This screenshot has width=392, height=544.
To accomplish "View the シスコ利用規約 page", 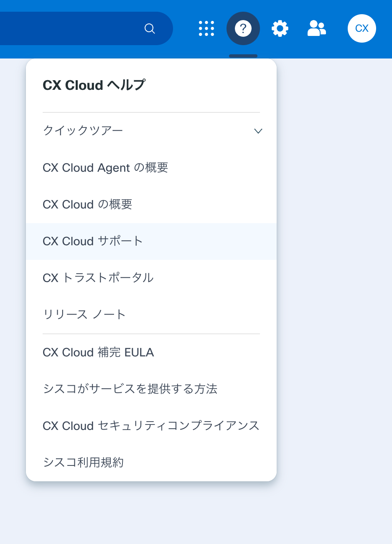I will pos(83,463).
